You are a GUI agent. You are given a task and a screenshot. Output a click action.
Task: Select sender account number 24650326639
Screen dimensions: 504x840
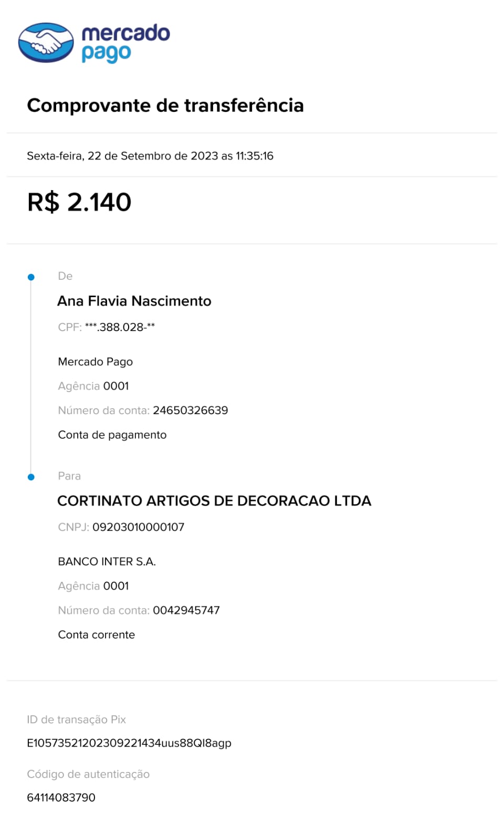191,410
